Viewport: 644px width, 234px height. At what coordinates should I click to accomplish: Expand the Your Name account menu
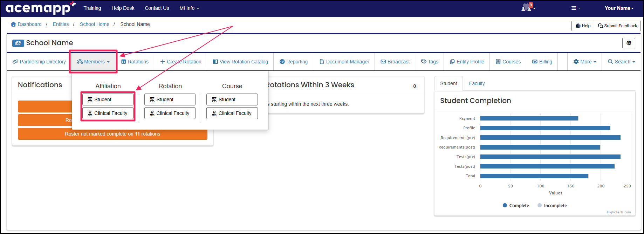point(619,8)
